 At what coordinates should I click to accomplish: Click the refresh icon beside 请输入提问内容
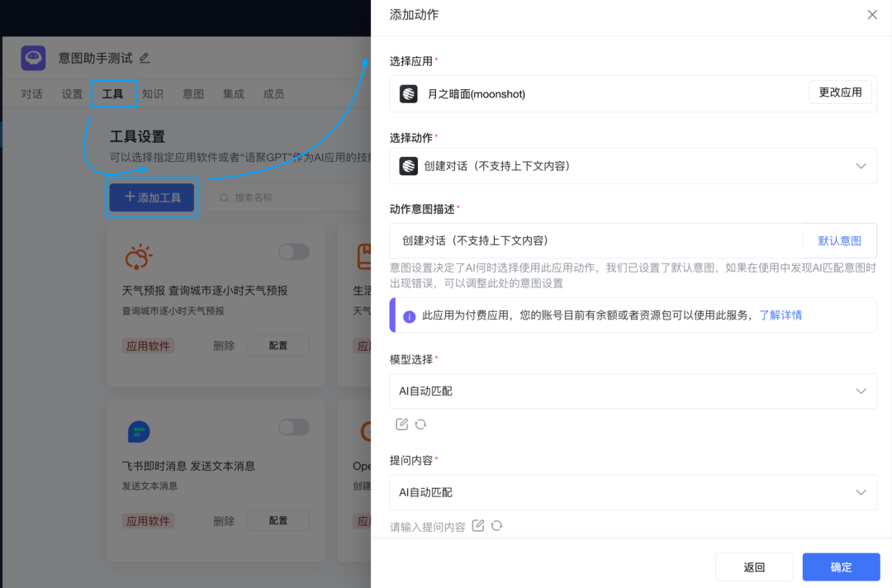tap(496, 525)
